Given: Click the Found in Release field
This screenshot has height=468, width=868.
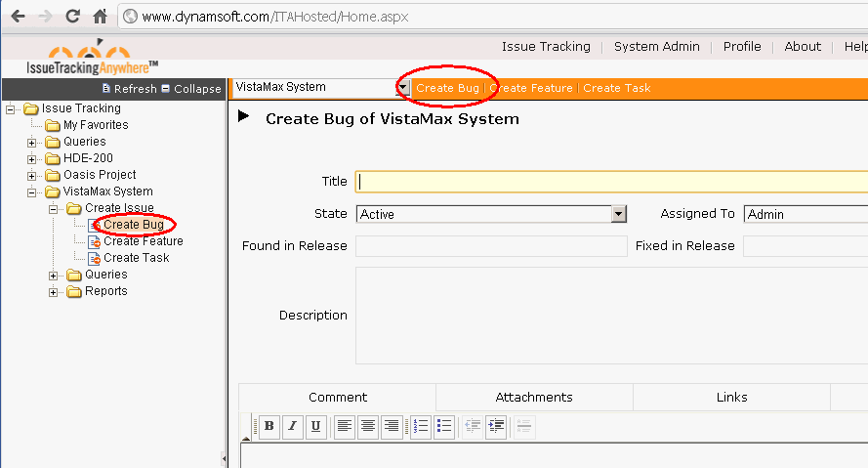Looking at the screenshot, I should pyautogui.click(x=491, y=246).
